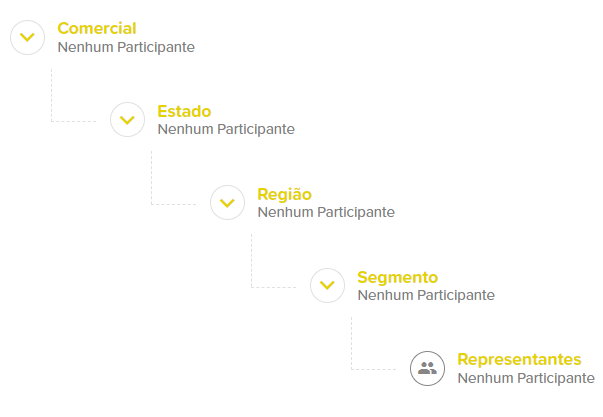Click Nenhum Participante under Representantes
Screen dimensions: 603x417
pos(526,378)
